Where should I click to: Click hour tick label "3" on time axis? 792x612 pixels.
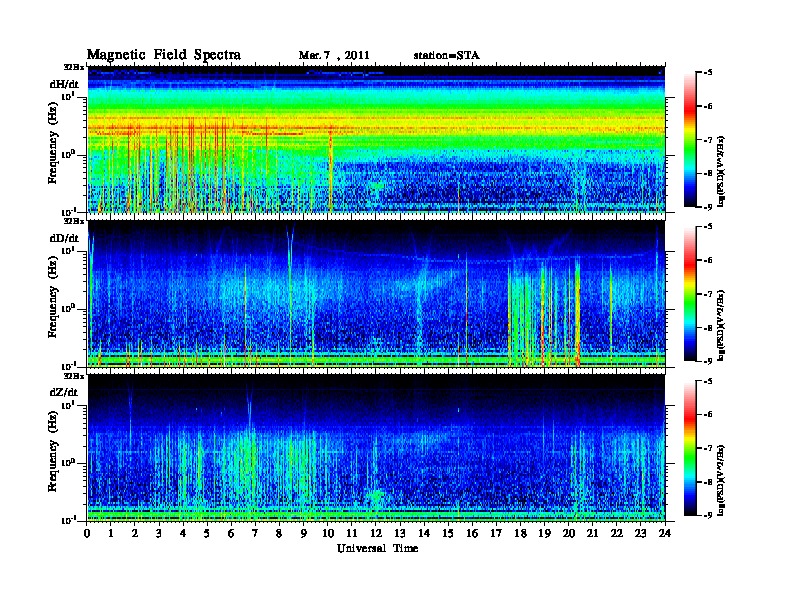160,534
